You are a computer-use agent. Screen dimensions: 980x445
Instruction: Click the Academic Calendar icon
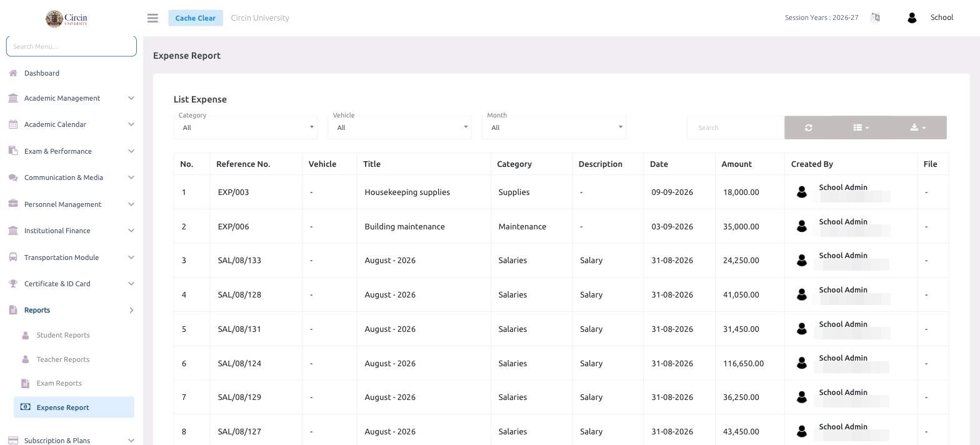point(13,124)
